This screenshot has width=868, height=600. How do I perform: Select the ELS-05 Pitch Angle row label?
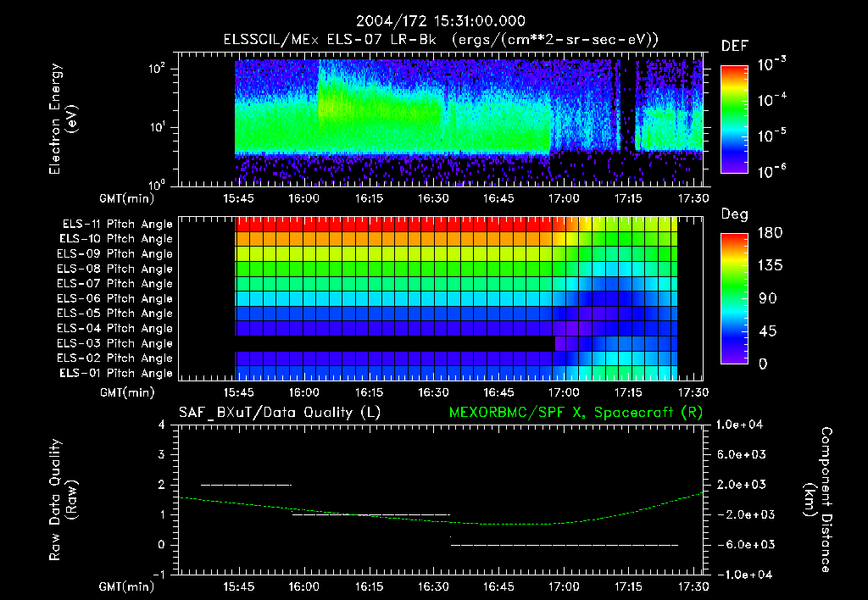(114, 314)
